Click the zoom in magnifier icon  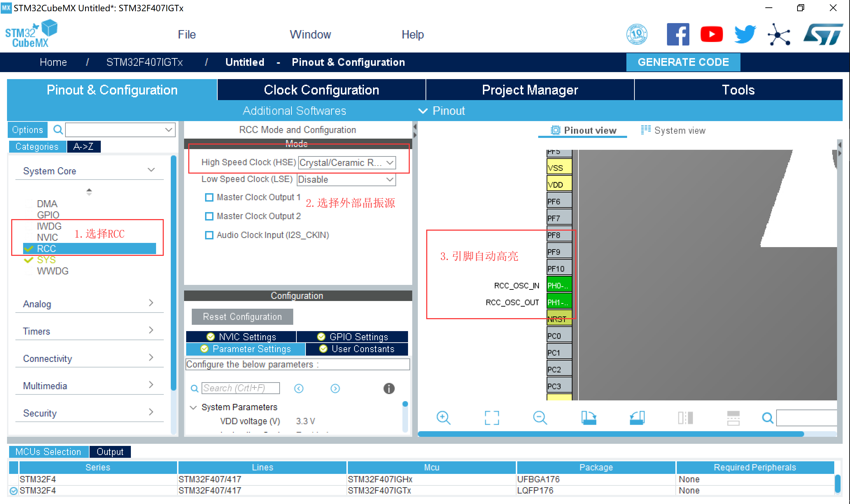443,418
